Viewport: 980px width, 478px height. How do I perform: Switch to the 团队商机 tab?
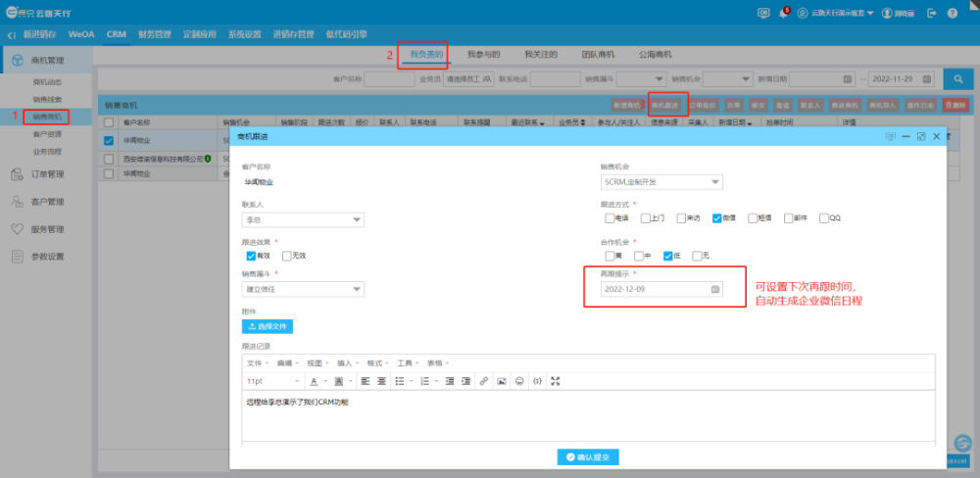pyautogui.click(x=598, y=55)
